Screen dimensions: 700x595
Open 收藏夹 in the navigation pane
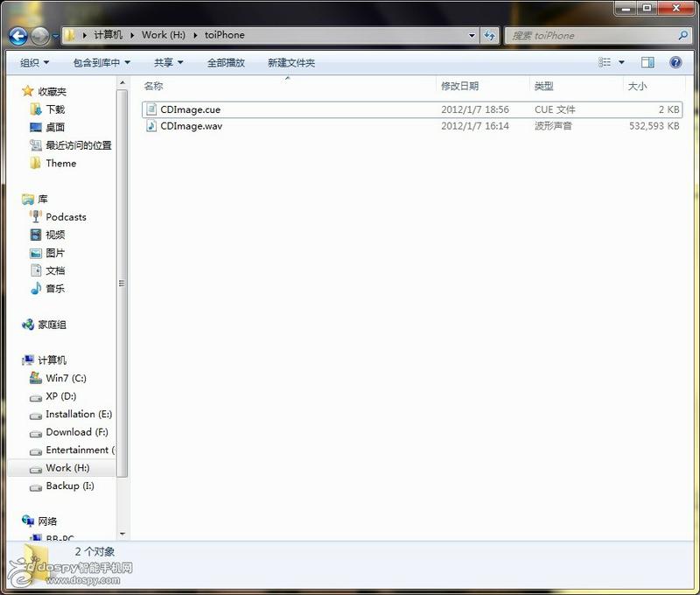point(52,92)
